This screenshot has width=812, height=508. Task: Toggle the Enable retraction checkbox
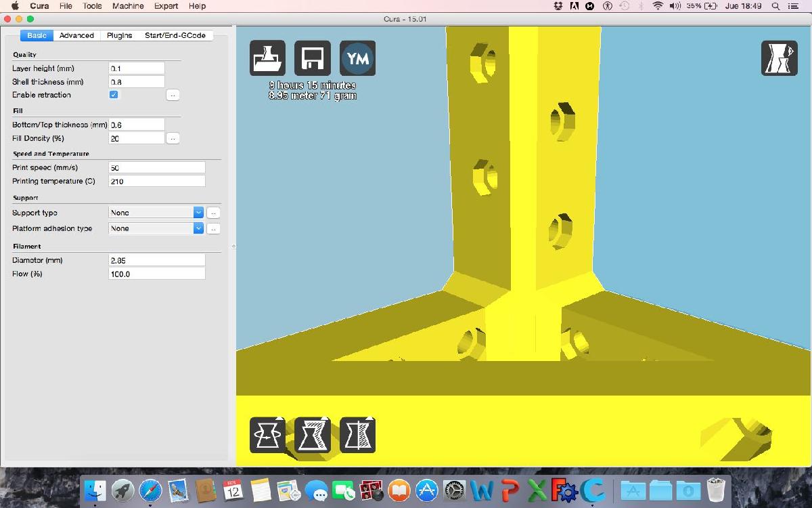(x=114, y=95)
